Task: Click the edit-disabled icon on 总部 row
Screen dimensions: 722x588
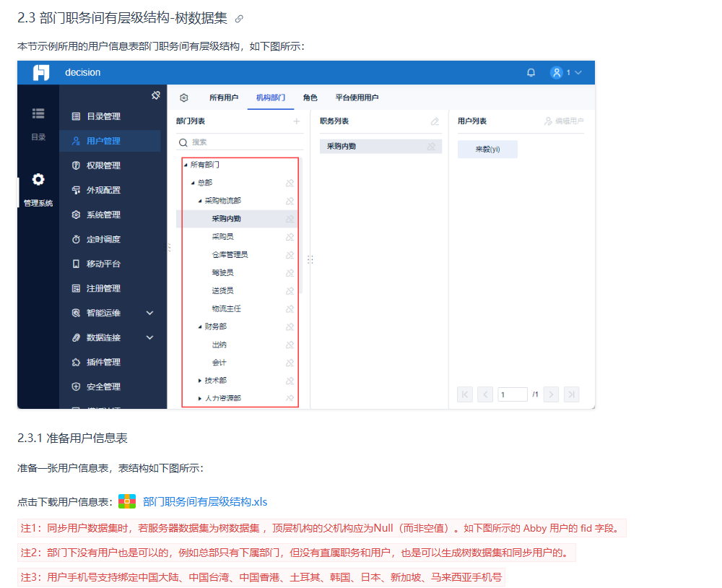Action: pos(290,183)
